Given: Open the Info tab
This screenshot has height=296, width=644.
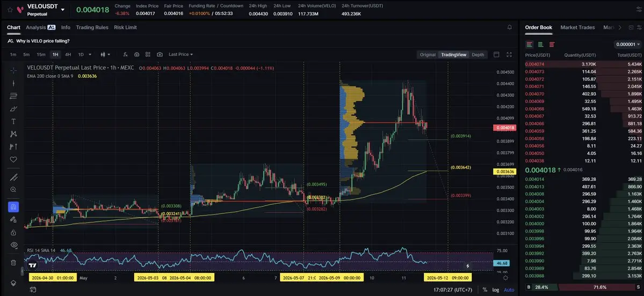Looking at the screenshot, I should click(x=66, y=27).
